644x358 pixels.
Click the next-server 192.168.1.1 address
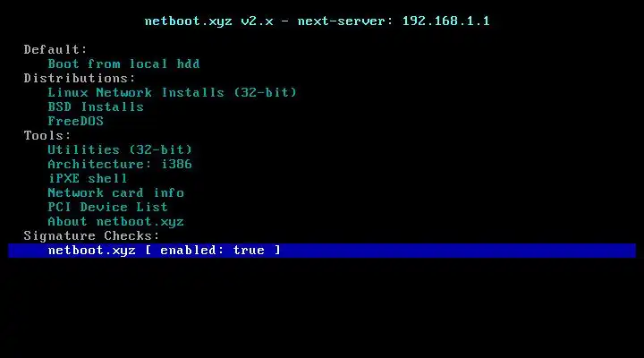click(445, 21)
